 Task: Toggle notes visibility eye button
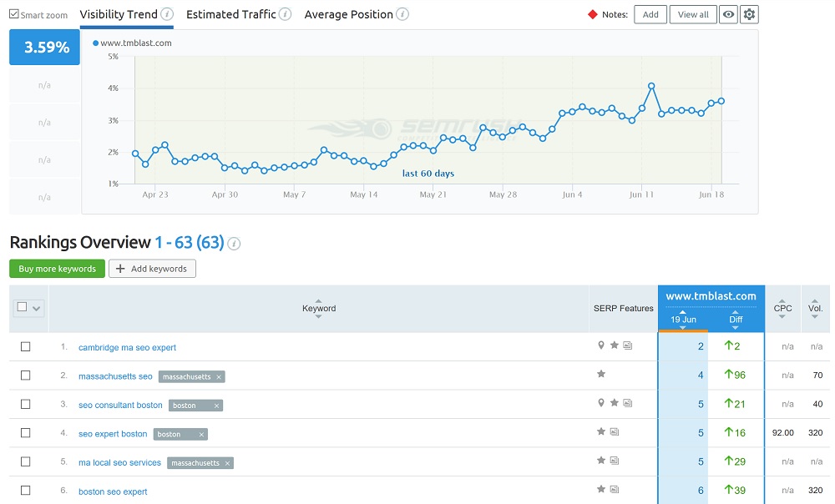pos(728,14)
